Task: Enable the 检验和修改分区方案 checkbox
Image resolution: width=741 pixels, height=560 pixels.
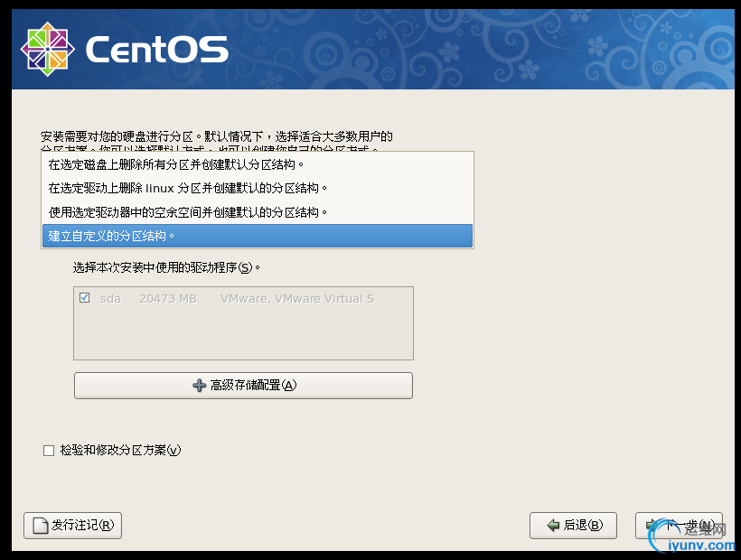Action: click(x=49, y=450)
